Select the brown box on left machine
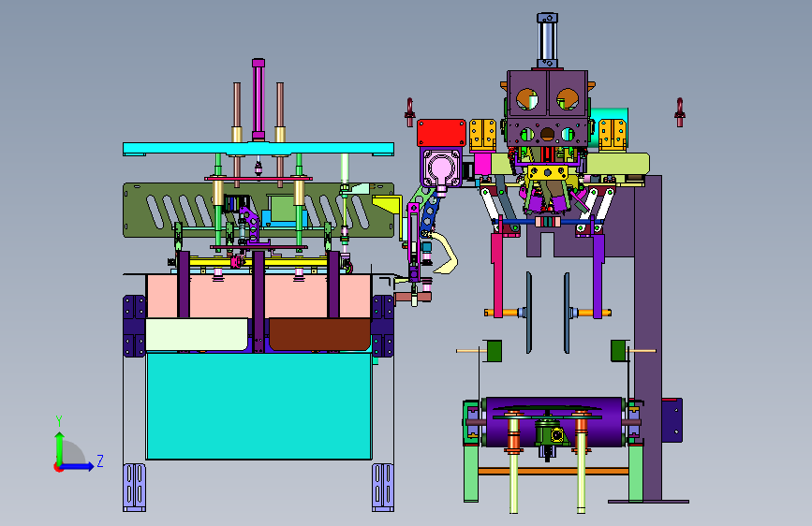812x526 pixels. point(319,334)
